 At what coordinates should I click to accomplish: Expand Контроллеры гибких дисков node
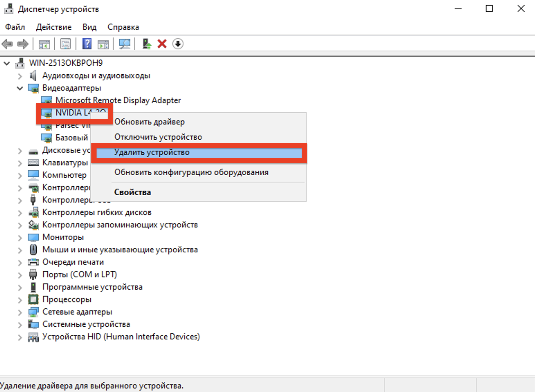20,213
